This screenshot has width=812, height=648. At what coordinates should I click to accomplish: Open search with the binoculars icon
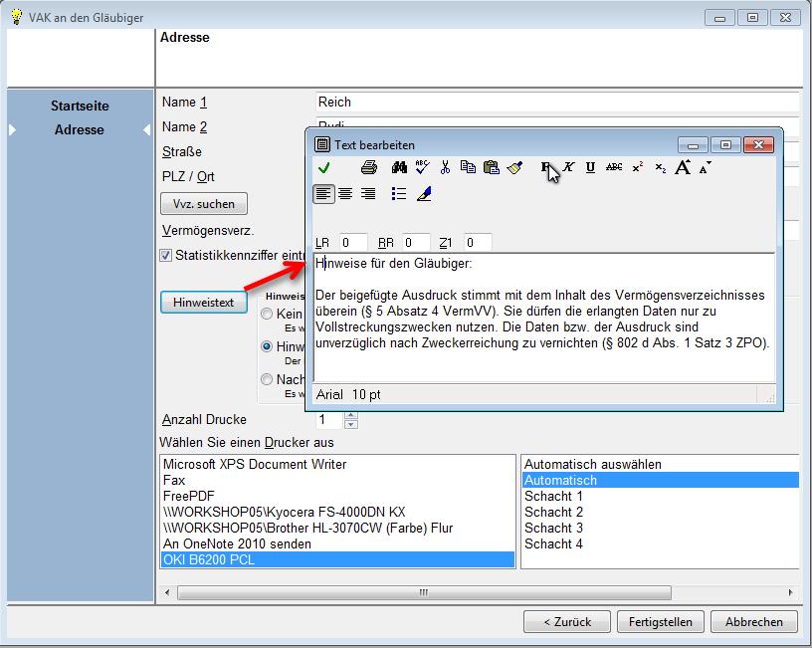click(399, 168)
